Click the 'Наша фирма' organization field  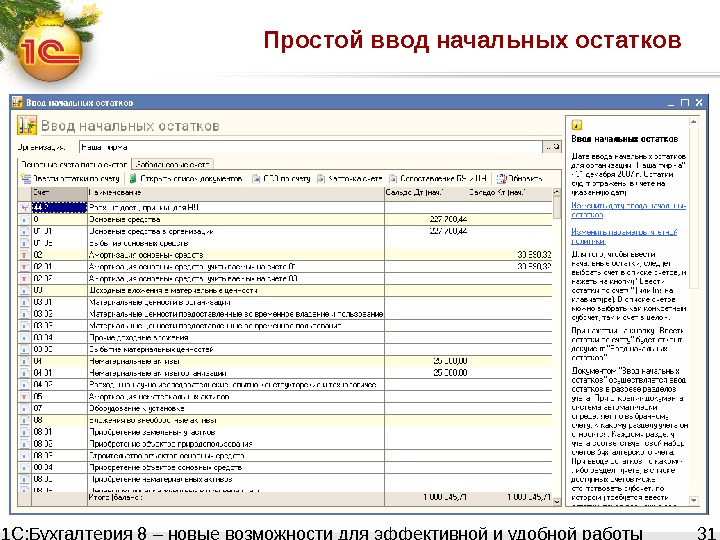tap(311, 147)
